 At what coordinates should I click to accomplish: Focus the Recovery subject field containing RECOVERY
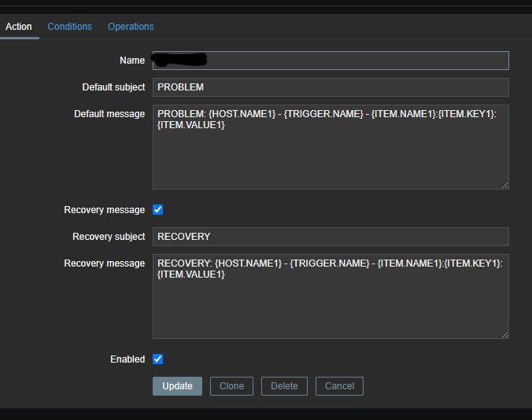[331, 237]
